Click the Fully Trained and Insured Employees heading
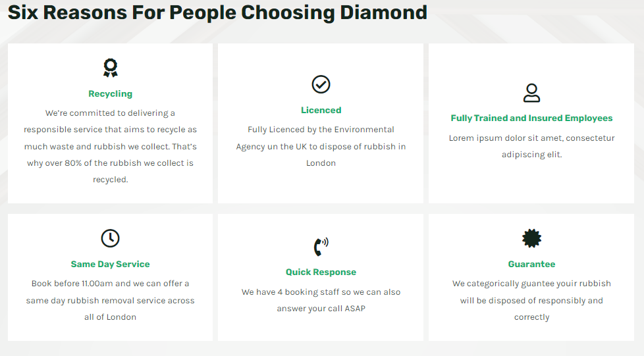Screen dimensions: 644x356 tap(531, 118)
